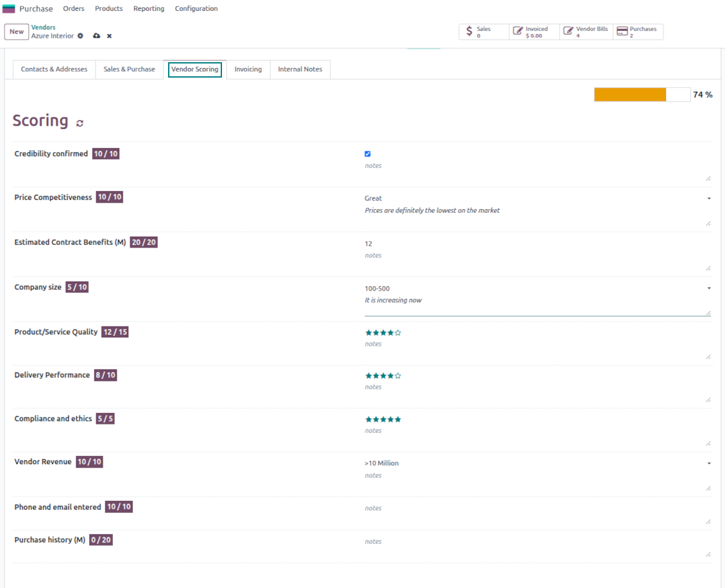Viewport: 725px width, 588px height.
Task: Open the Reporting menu
Action: [x=149, y=9]
